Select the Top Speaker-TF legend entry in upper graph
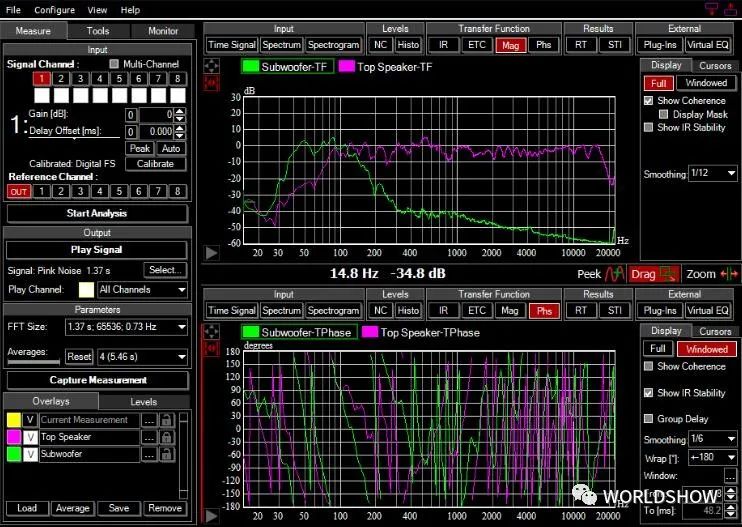This screenshot has width=742, height=527. (x=386, y=67)
